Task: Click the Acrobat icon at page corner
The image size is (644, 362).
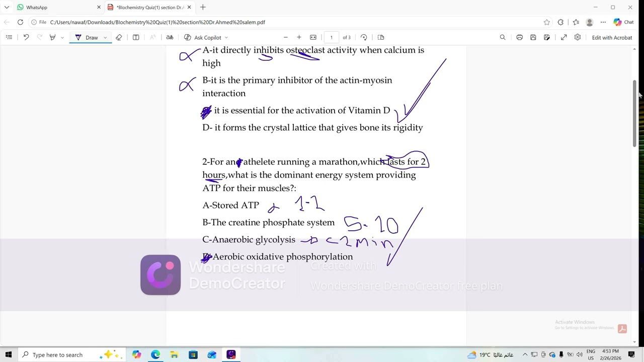Action: [622, 329]
